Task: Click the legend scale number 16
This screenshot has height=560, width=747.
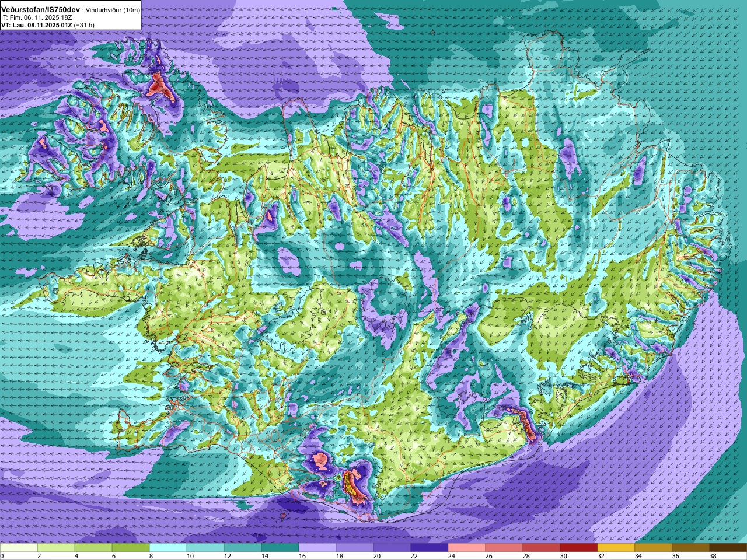Action: point(302,556)
